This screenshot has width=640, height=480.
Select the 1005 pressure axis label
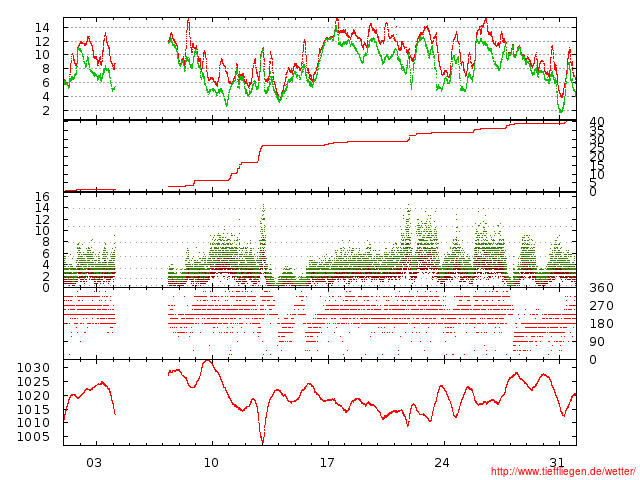tap(33, 437)
